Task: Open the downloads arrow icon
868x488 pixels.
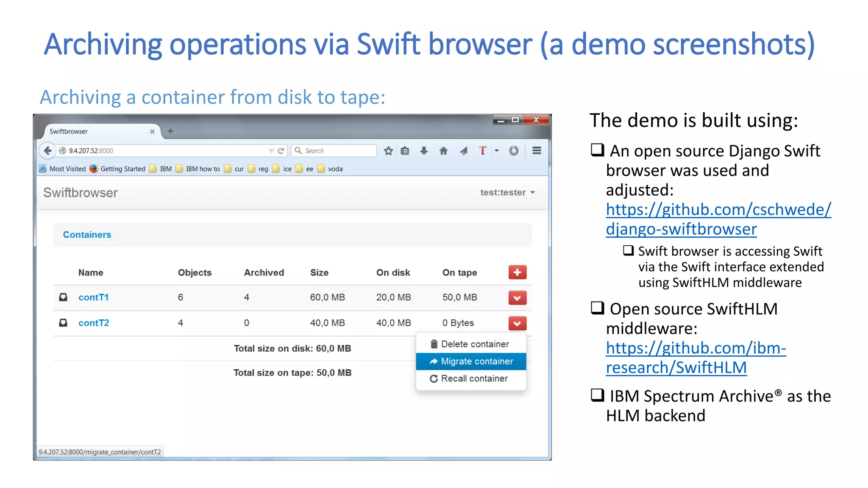Action: 424,151
